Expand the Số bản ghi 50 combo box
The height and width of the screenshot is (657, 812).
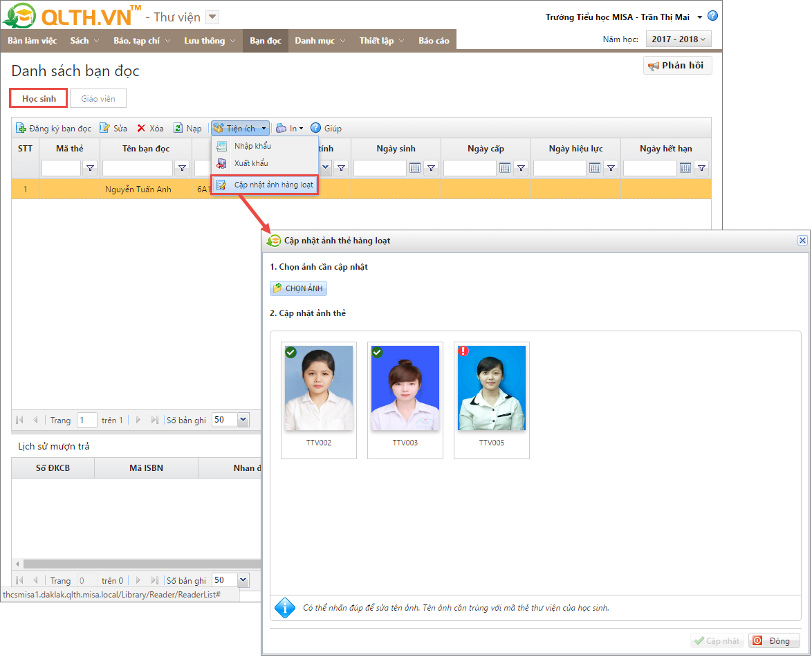point(243,420)
